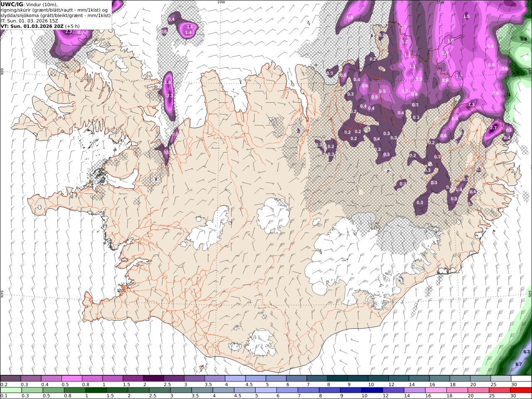Click the 0.1 label in the lower legend
Viewport: 532px width, 399px height.
[4, 396]
